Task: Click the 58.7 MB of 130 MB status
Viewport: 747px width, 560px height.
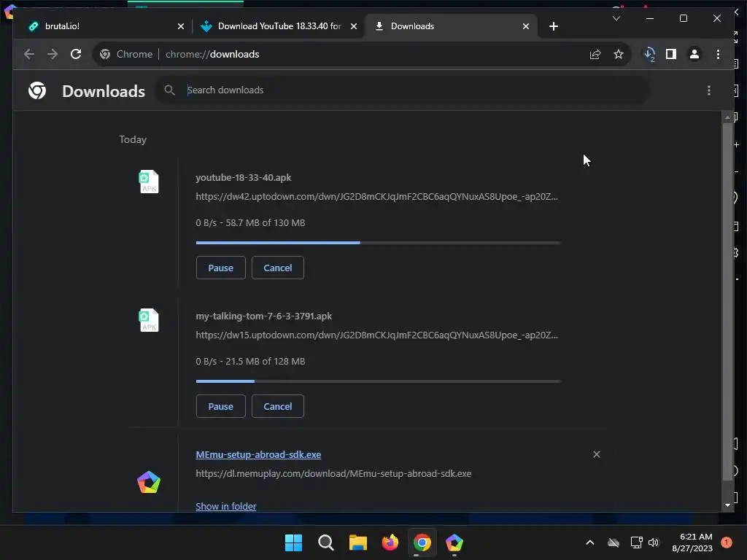Action: pos(266,223)
